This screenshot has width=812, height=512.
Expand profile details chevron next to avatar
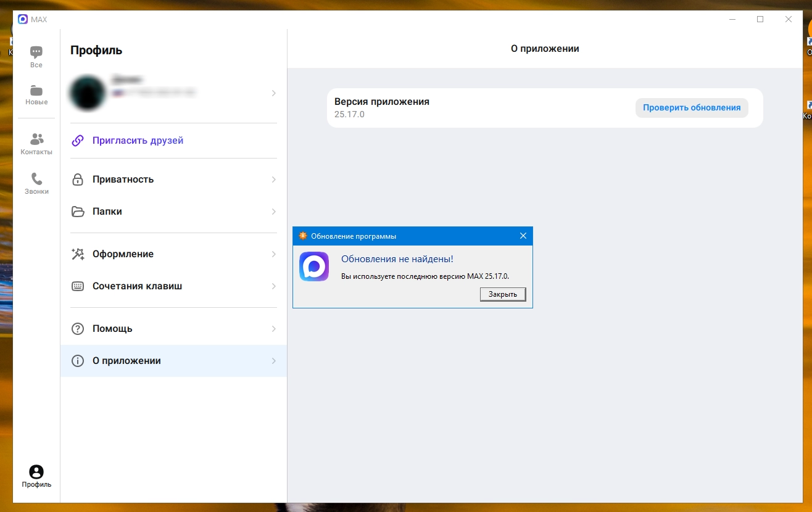tap(273, 93)
